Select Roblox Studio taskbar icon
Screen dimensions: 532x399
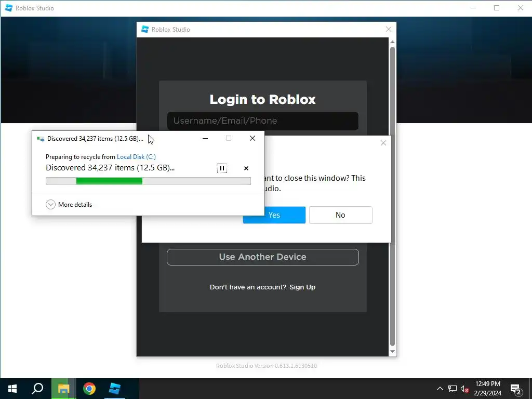(x=115, y=389)
